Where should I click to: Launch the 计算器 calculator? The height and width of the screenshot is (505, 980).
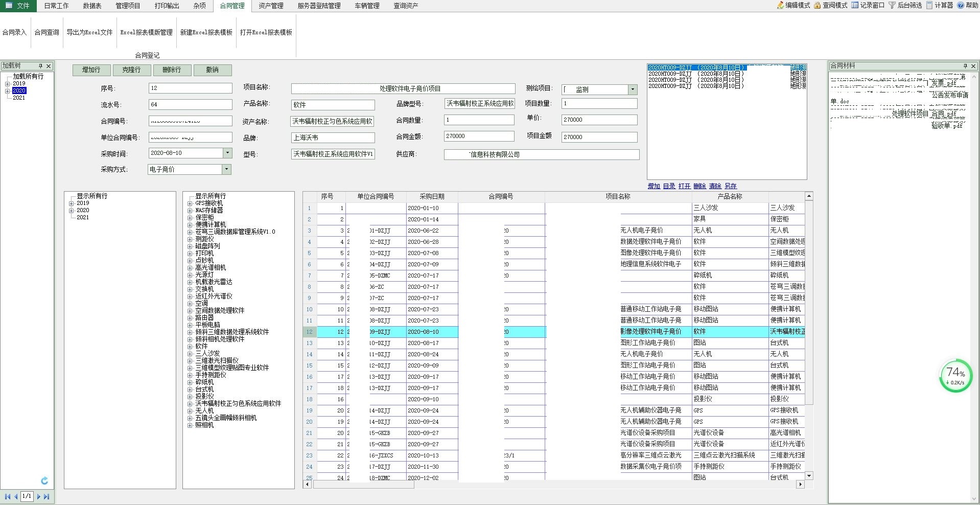[940, 5]
